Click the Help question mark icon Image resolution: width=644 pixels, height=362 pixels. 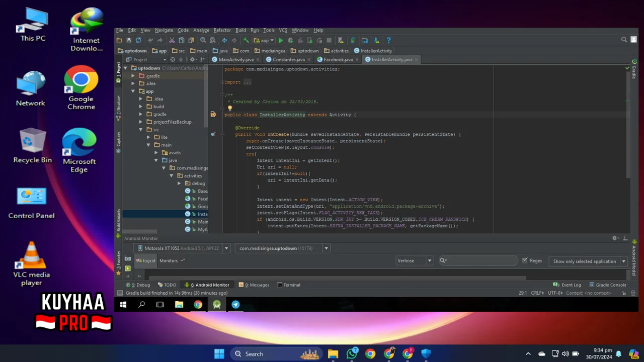(388, 40)
